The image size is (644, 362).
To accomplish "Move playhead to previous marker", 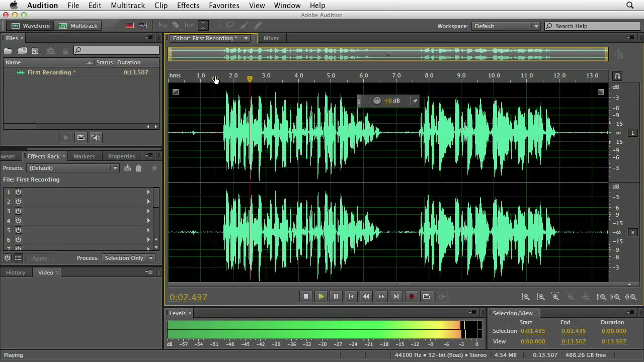I will click(351, 297).
